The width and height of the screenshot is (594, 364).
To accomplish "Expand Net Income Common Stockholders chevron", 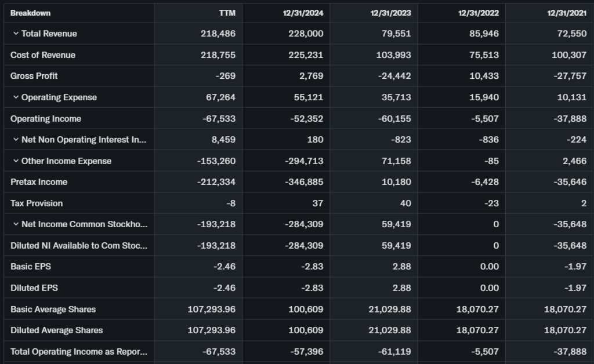I will 16,224.
